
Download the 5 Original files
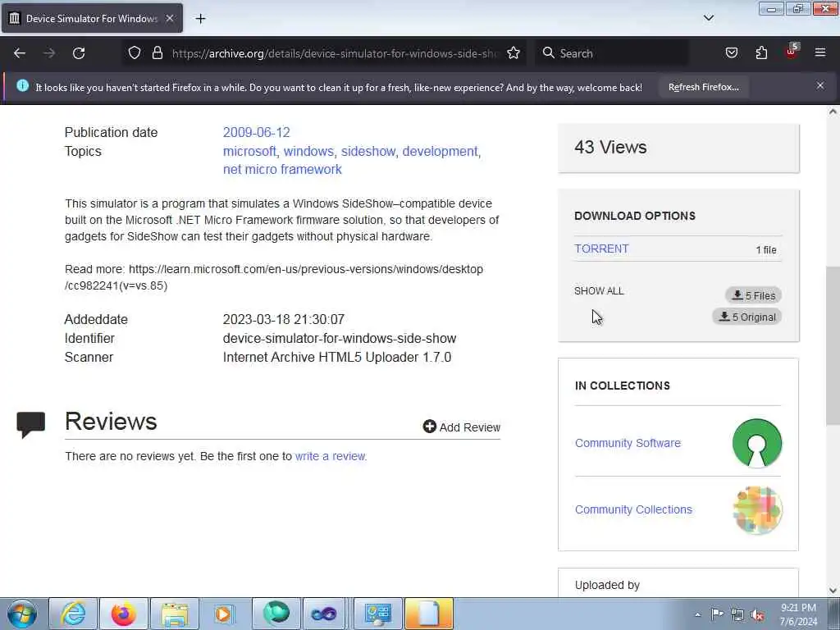(746, 317)
